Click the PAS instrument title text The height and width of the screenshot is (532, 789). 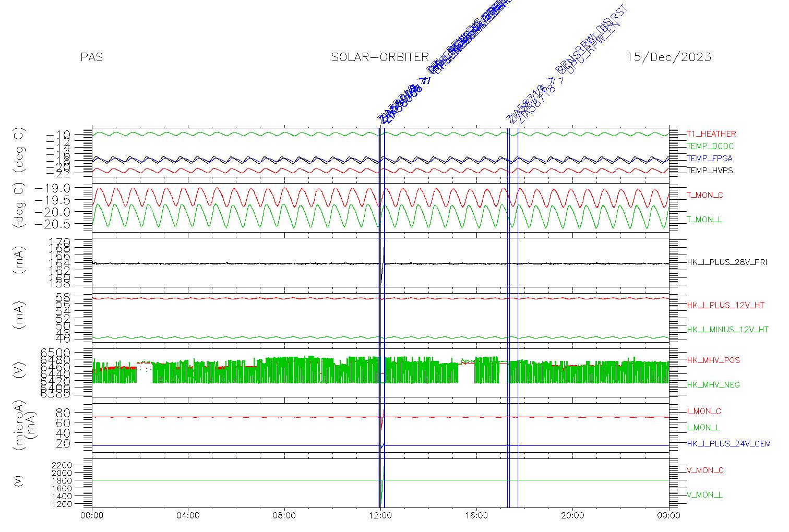coord(92,57)
